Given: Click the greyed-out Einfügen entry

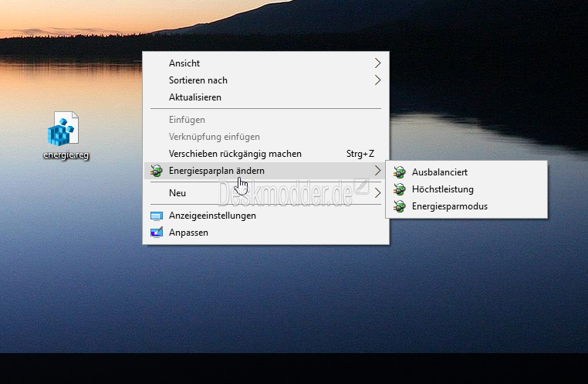Looking at the screenshot, I should tap(187, 120).
